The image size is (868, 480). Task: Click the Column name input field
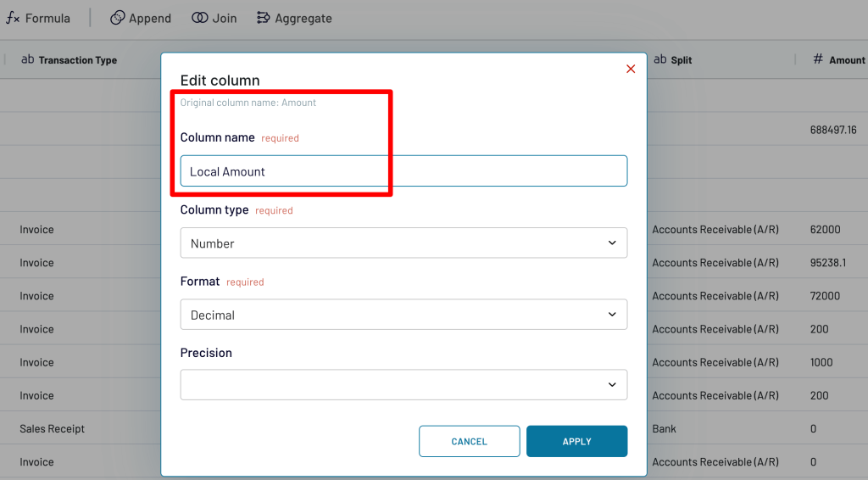[403, 171]
